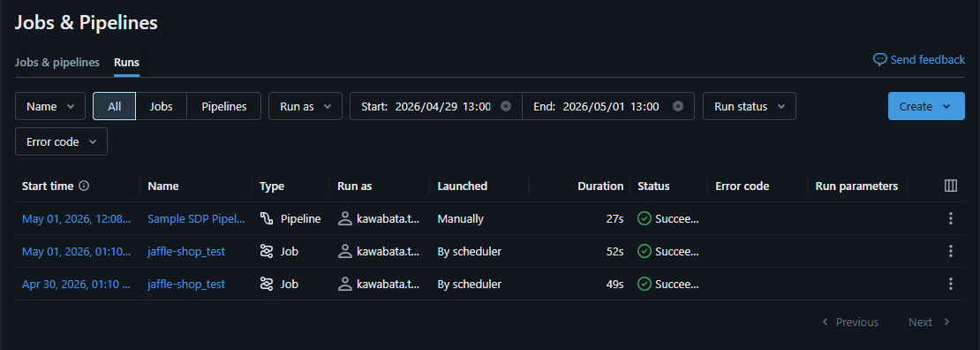Click the Type column header

[272, 186]
